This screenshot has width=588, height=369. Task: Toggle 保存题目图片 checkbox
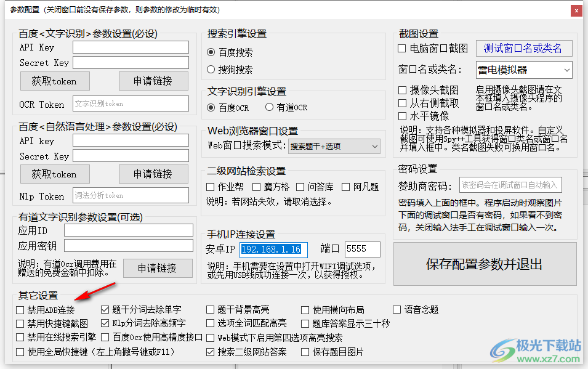coord(305,352)
